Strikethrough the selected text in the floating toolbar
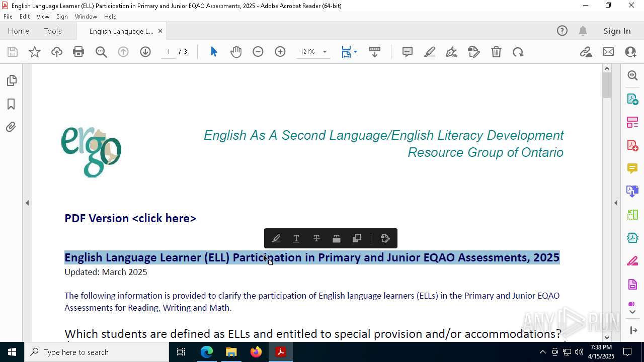644x362 pixels. click(316, 238)
